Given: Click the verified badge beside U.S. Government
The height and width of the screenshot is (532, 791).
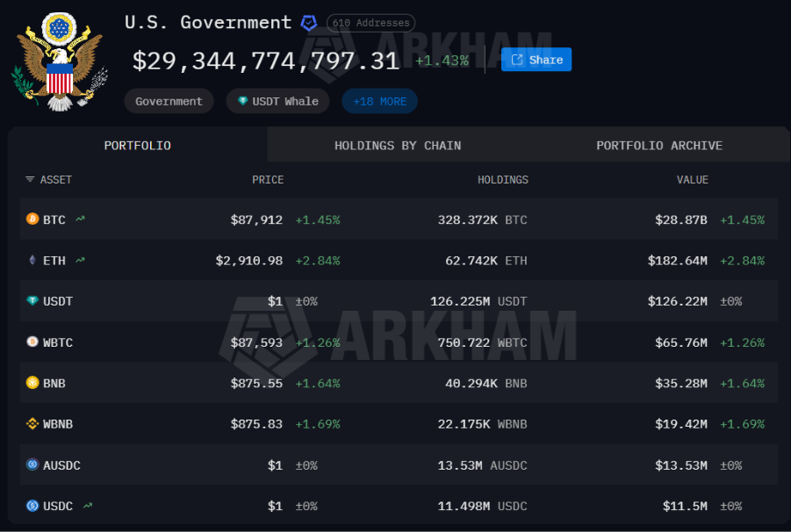Looking at the screenshot, I should click(x=309, y=23).
